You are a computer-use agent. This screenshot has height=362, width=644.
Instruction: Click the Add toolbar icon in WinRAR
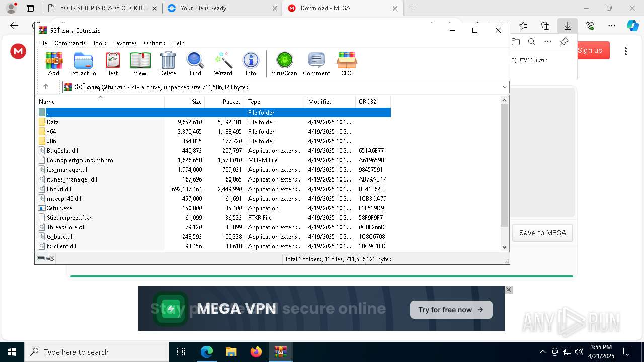coord(54,64)
